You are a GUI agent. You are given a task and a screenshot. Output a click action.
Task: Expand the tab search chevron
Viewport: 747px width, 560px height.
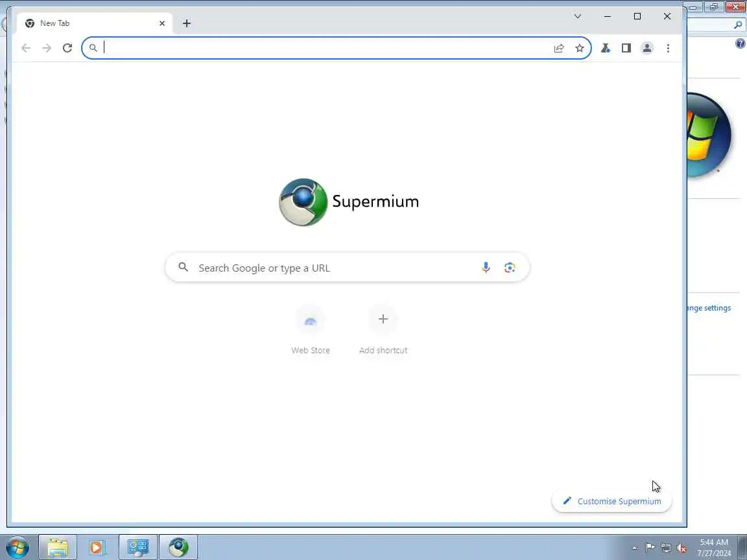tap(577, 16)
